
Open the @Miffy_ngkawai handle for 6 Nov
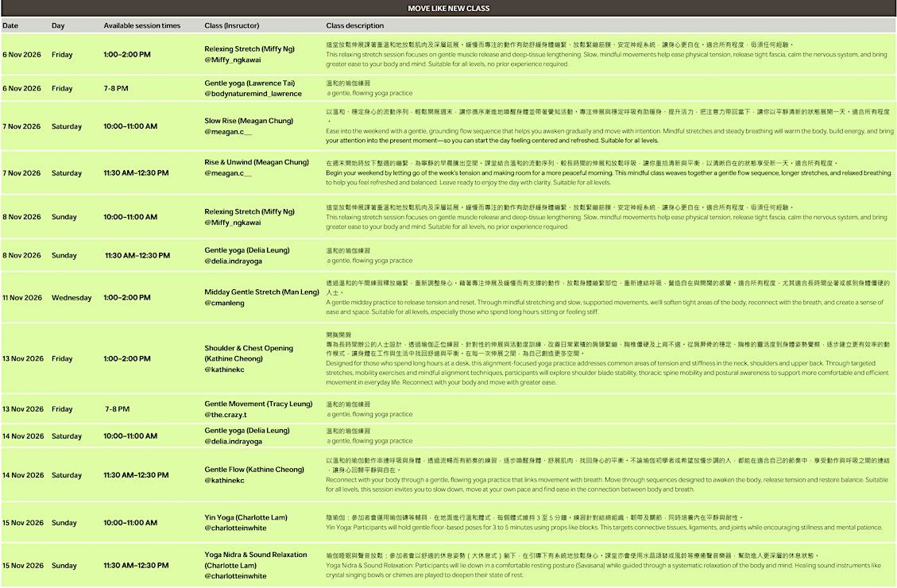[233, 60]
